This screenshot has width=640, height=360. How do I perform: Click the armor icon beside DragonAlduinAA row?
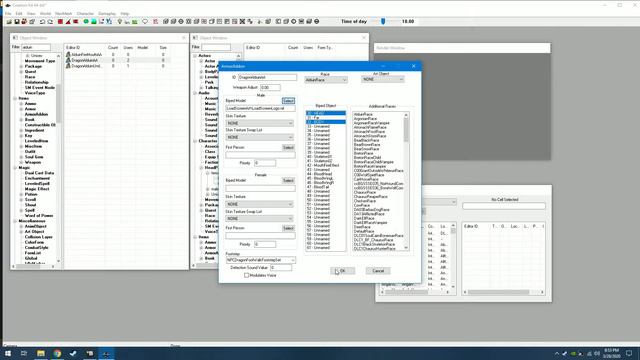tap(68, 60)
